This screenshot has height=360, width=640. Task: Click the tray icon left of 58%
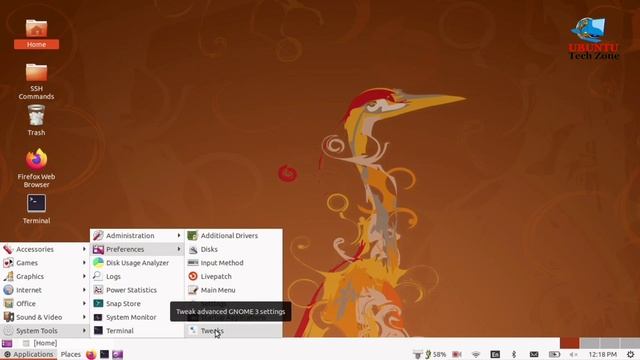(x=418, y=354)
